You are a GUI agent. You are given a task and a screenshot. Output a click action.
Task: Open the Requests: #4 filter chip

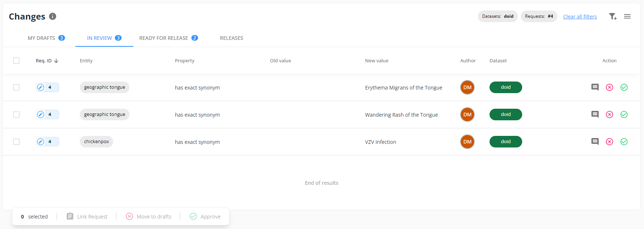(538, 16)
